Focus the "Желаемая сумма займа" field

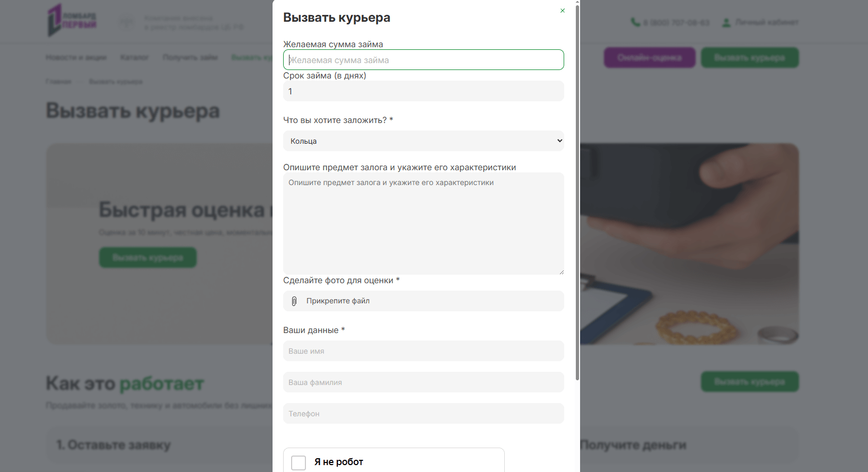click(423, 60)
